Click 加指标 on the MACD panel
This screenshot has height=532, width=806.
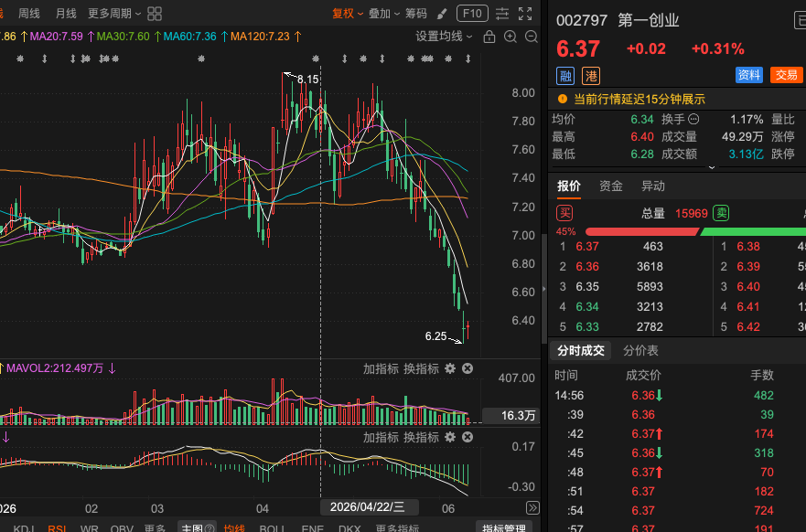[x=381, y=437]
